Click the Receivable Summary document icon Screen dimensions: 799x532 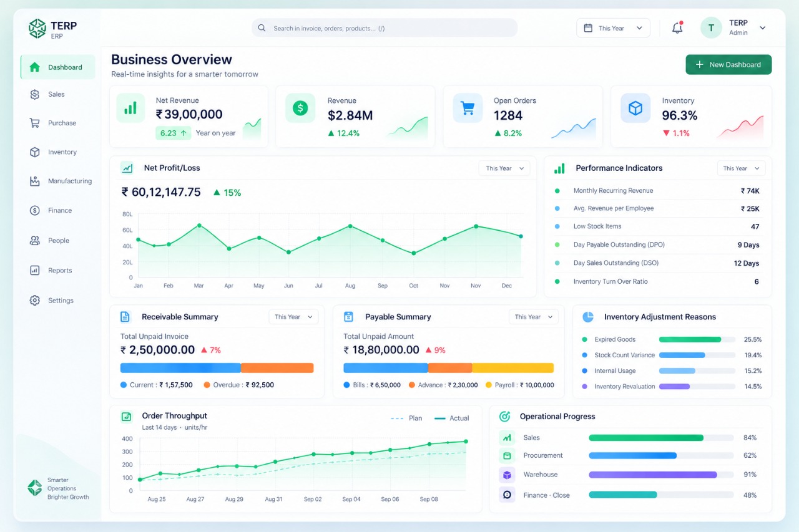click(x=125, y=317)
